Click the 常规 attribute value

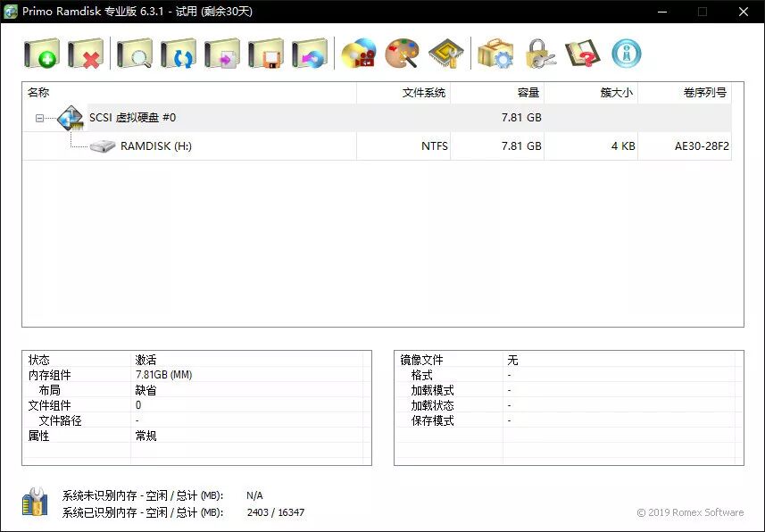pos(146,436)
